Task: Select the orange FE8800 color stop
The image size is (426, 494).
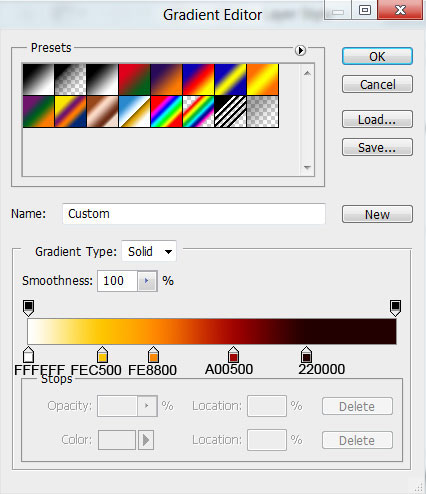Action: 153,355
